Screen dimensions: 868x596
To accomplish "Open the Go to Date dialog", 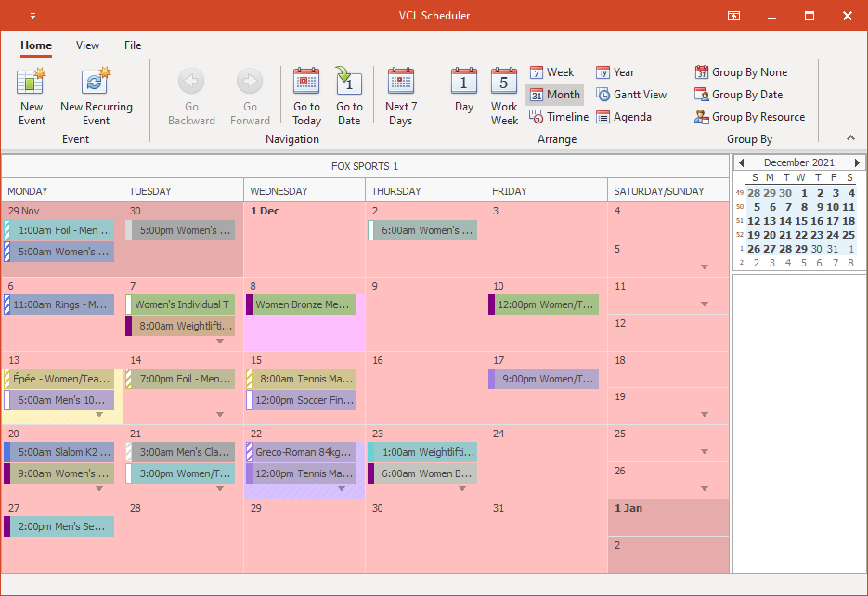I will [349, 93].
